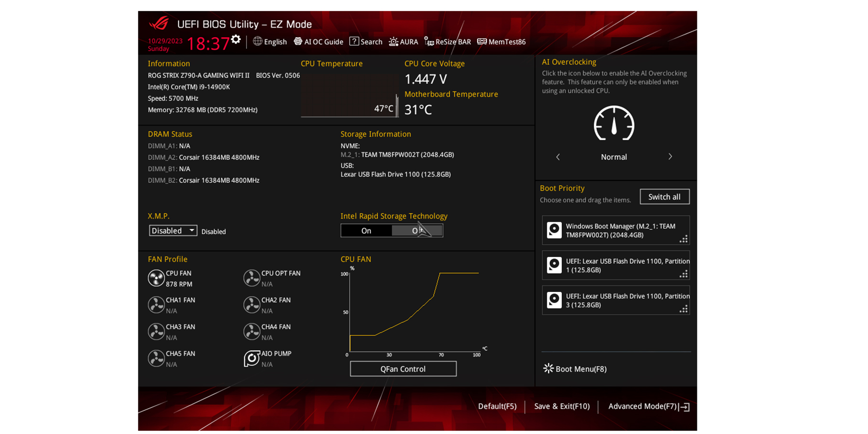The width and height of the screenshot is (868, 434).
Task: Click disk icon of Lexar Partition 3
Action: tap(554, 300)
